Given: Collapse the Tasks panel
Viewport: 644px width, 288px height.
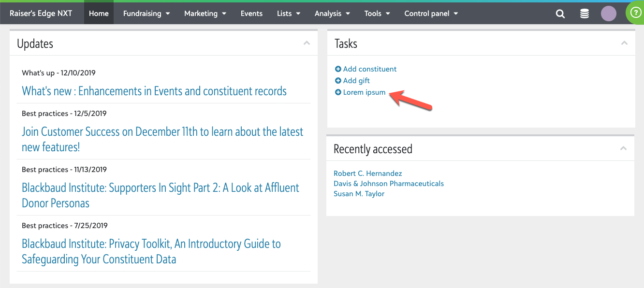Looking at the screenshot, I should [624, 43].
